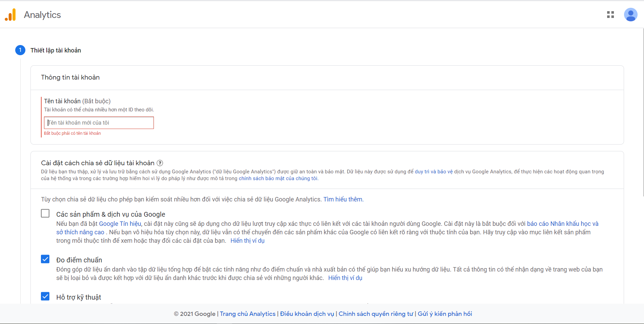Uncheck the Hỗ trợ kỹ thuật checkbox
This screenshot has height=324, width=644.
(45, 296)
